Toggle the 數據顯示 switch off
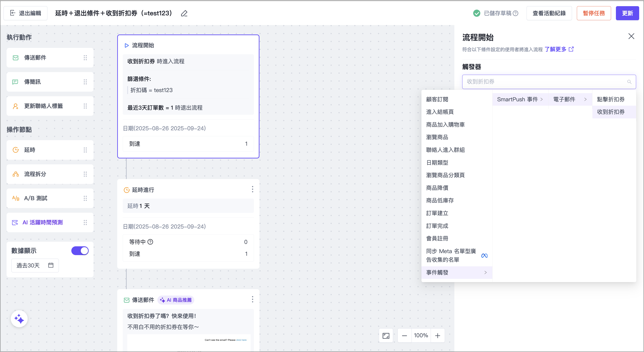 80,251
